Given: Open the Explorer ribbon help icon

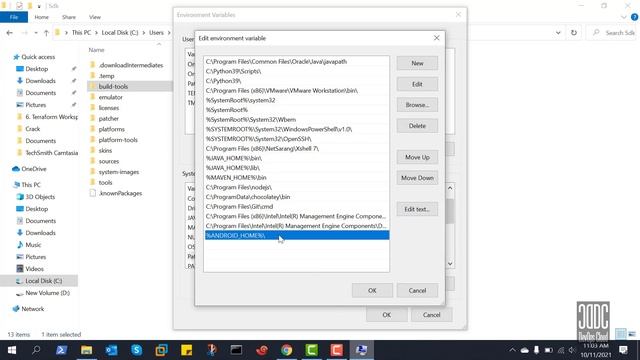Looking at the screenshot, I should [x=635, y=17].
